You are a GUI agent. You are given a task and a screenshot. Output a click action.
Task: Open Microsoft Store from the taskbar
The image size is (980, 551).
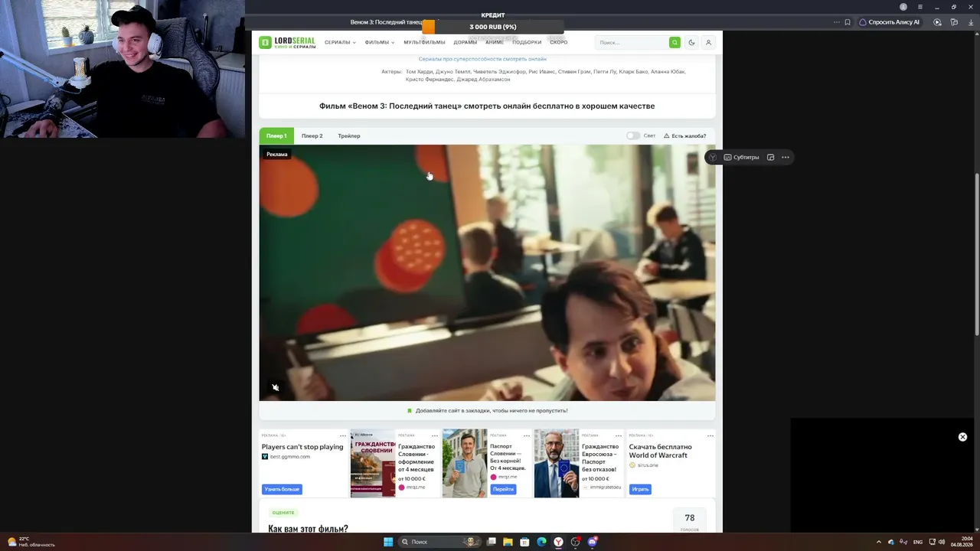click(525, 542)
